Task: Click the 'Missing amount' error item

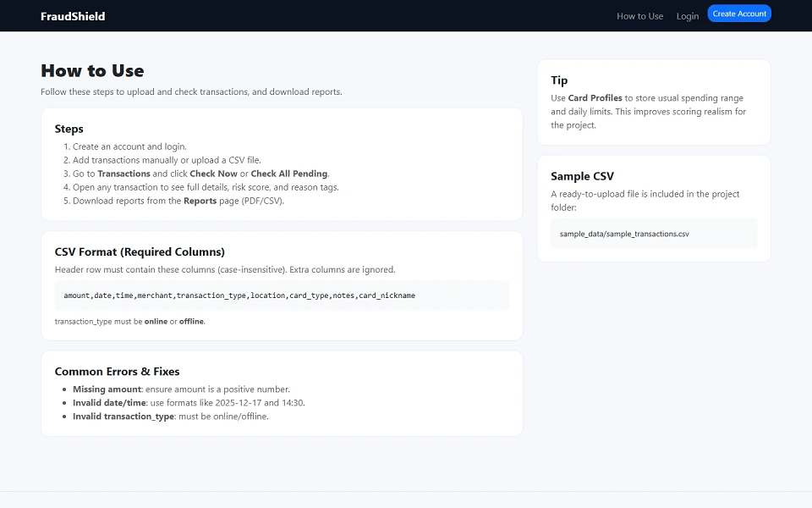Action: [181, 389]
